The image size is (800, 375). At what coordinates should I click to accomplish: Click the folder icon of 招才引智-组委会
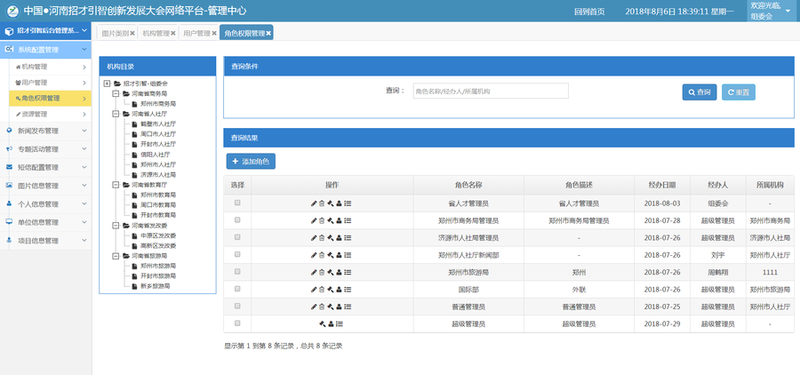click(117, 84)
